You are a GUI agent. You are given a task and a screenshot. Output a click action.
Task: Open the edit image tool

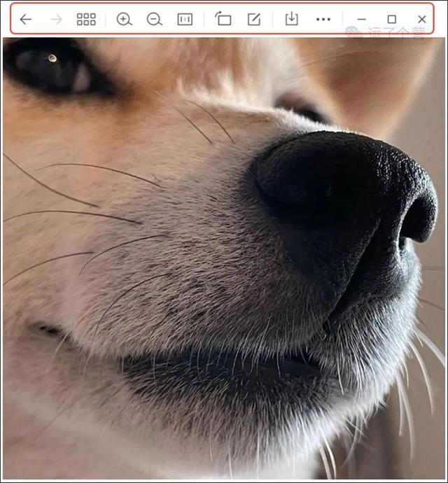pos(254,20)
